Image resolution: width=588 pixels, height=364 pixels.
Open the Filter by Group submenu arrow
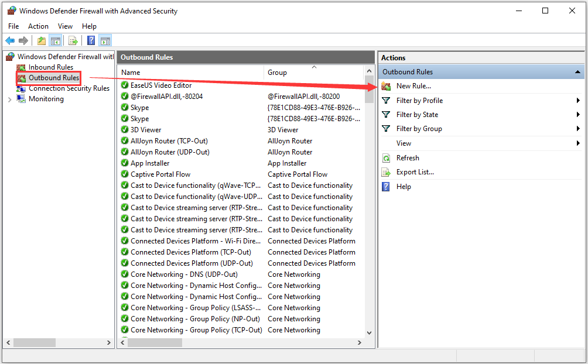click(x=578, y=129)
